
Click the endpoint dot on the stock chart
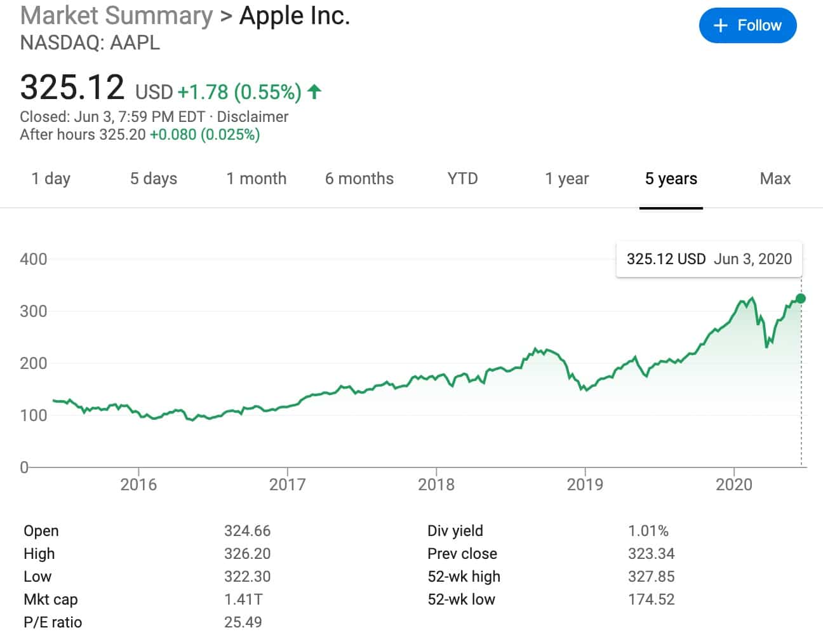(x=801, y=299)
